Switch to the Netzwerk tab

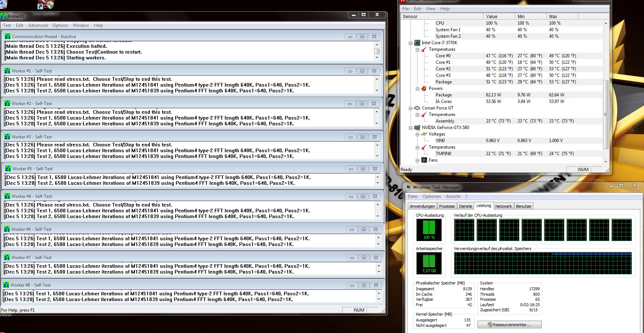503,206
